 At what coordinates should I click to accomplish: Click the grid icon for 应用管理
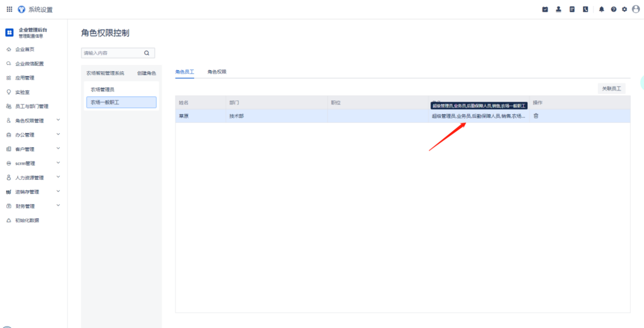click(9, 78)
